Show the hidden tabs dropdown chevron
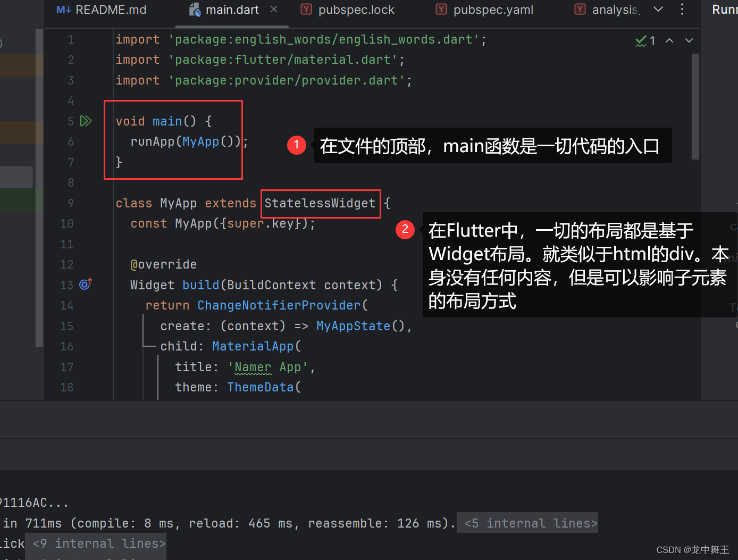Screen dimensions: 738x560 pos(658,9)
